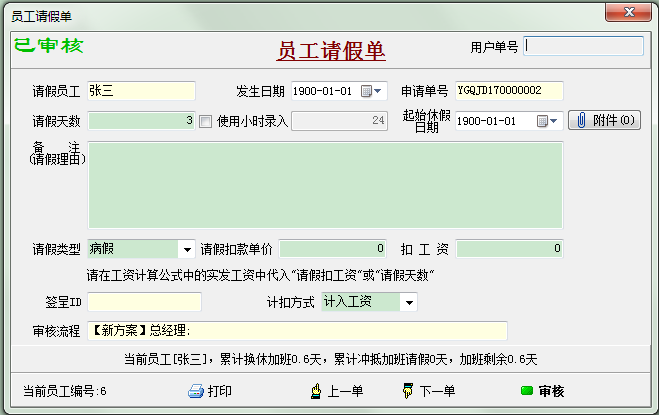This screenshot has height=415, width=659.
Task: Open calendar picker for 发生日期
Action: (x=366, y=91)
